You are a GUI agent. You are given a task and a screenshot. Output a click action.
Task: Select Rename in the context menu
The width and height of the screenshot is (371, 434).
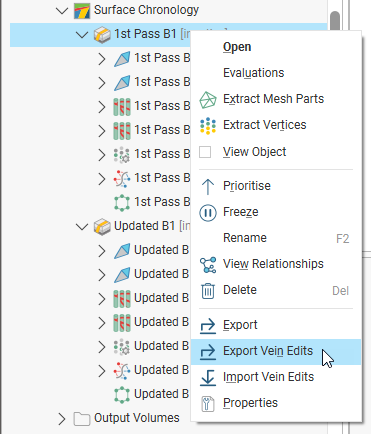245,238
